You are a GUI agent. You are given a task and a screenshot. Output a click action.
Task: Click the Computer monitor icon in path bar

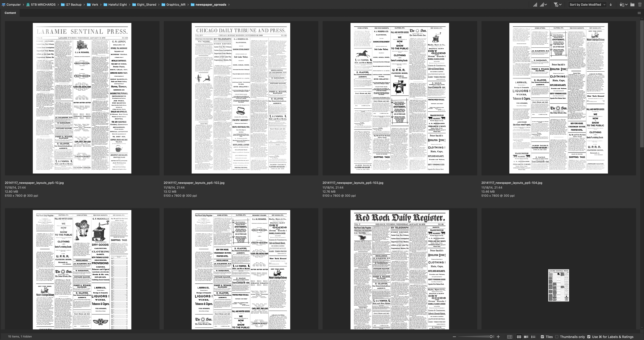click(x=3, y=5)
